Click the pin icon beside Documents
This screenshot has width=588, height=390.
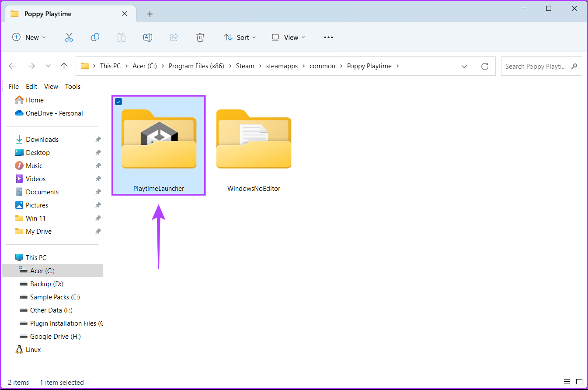[98, 192]
